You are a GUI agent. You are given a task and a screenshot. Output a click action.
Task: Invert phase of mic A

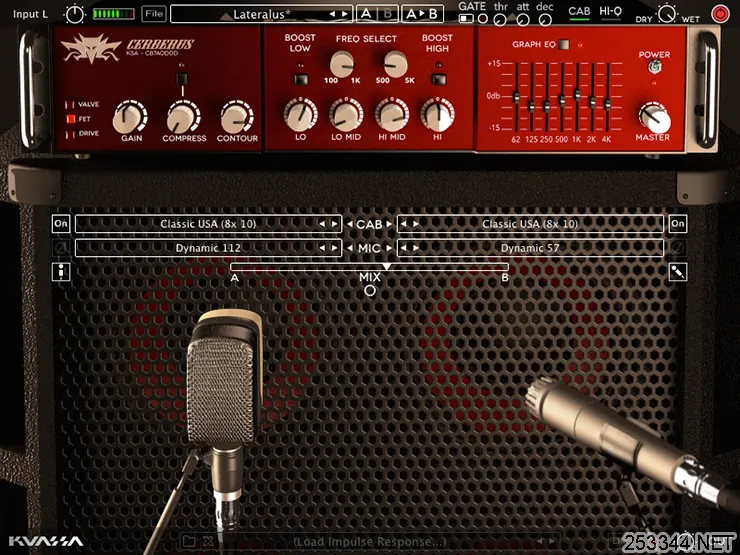click(61, 248)
